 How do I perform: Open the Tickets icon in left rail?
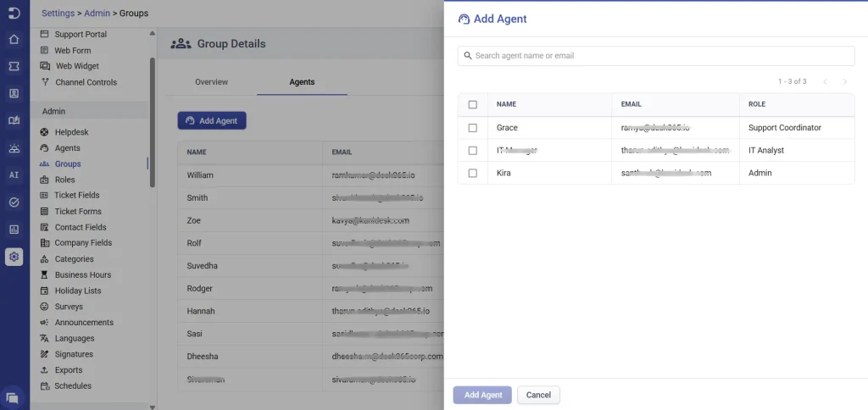[14, 66]
